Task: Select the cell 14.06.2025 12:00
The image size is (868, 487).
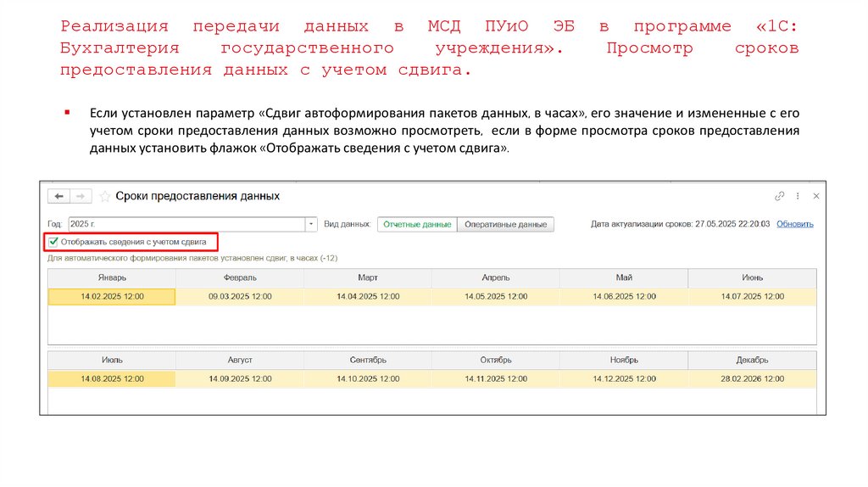Action: pyautogui.click(x=624, y=296)
